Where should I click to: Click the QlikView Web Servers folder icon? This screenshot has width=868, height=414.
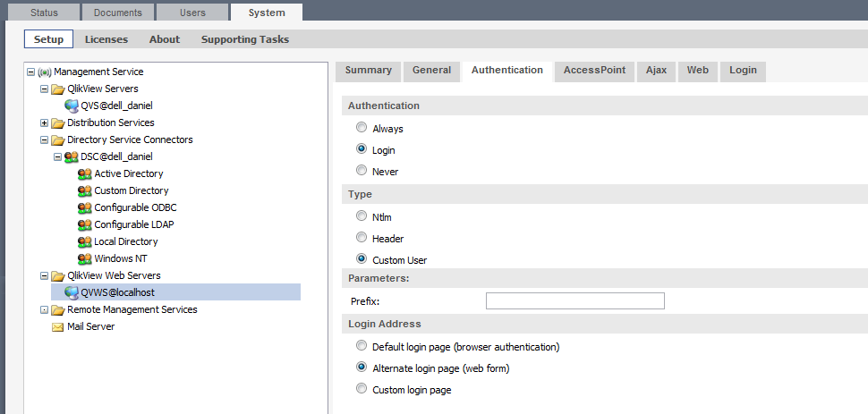click(58, 275)
